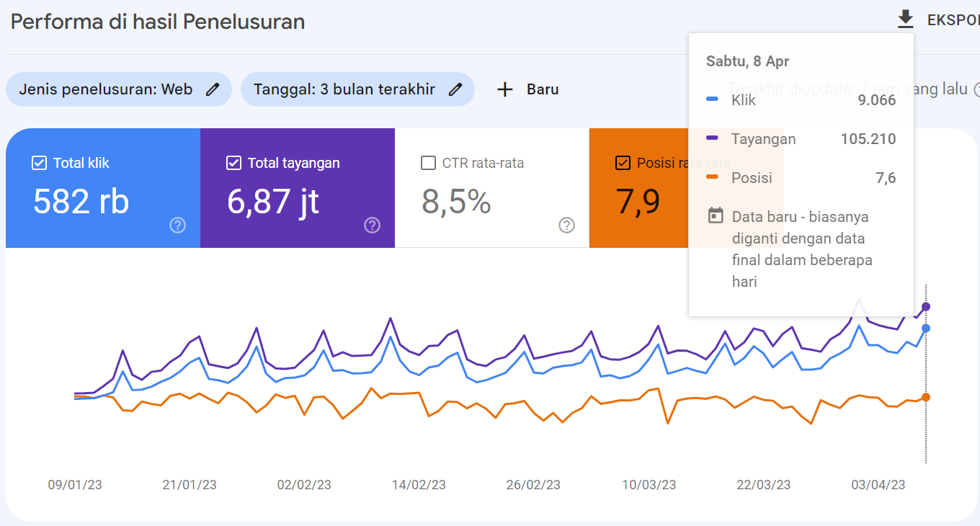Click the 10/03/23 axis date label
980x526 pixels.
[x=649, y=485]
